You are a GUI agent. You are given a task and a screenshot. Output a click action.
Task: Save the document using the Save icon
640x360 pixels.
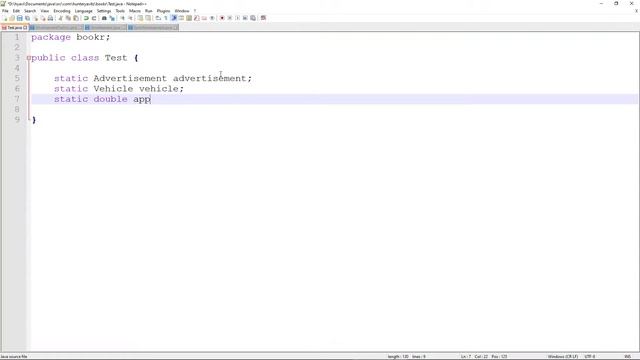[x=20, y=18]
